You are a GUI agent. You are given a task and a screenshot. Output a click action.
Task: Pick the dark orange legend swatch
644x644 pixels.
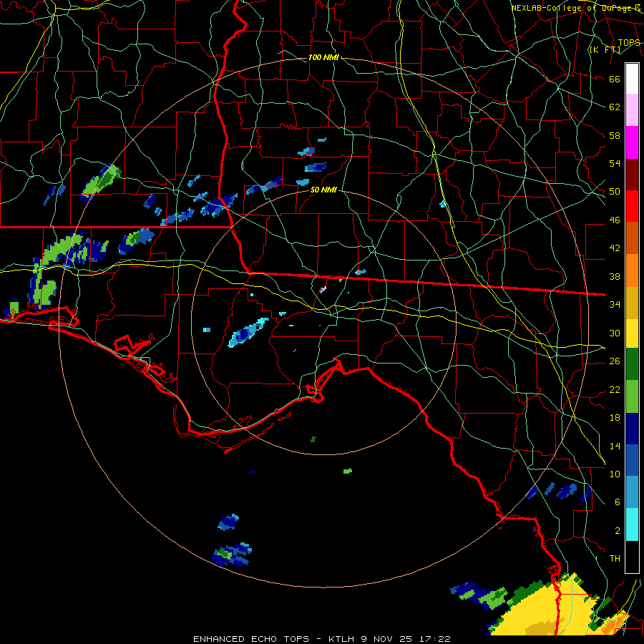632,238
